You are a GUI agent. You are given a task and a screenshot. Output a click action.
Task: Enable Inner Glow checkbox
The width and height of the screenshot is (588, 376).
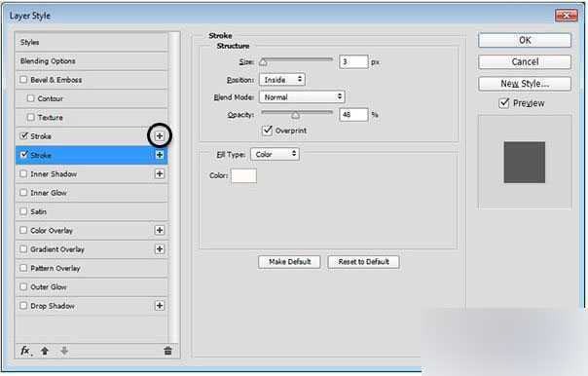coord(23,193)
